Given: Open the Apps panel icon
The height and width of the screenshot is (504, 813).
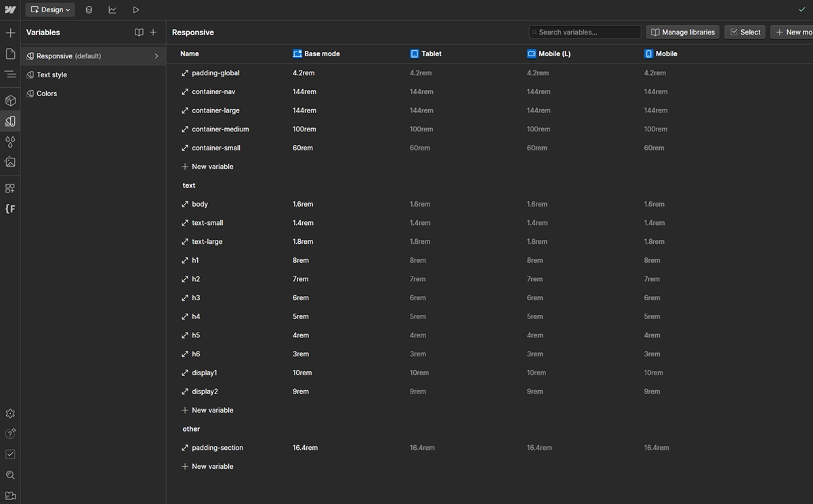Looking at the screenshot, I should [x=10, y=188].
